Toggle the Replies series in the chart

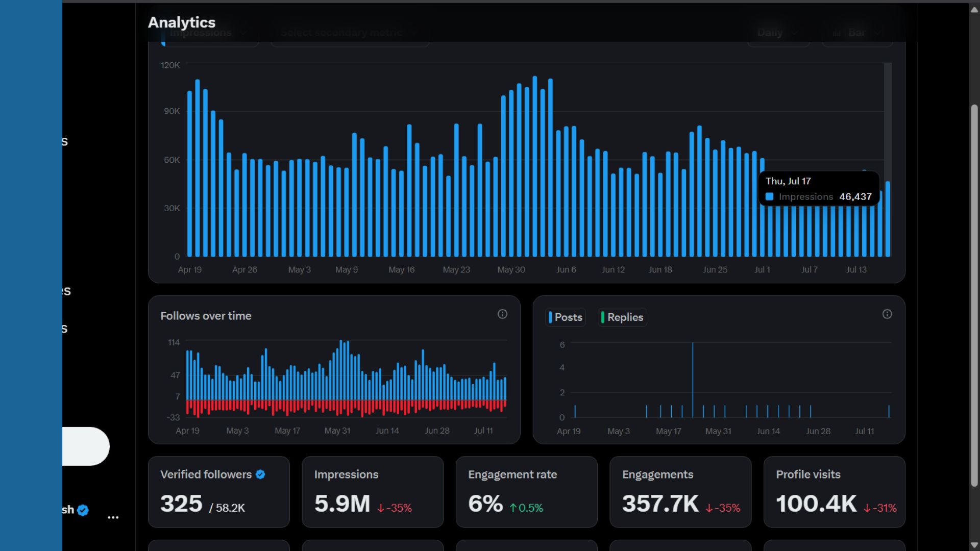point(622,317)
